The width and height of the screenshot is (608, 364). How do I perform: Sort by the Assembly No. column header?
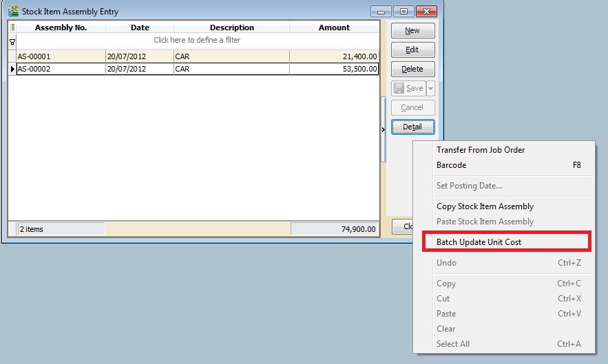pyautogui.click(x=61, y=28)
